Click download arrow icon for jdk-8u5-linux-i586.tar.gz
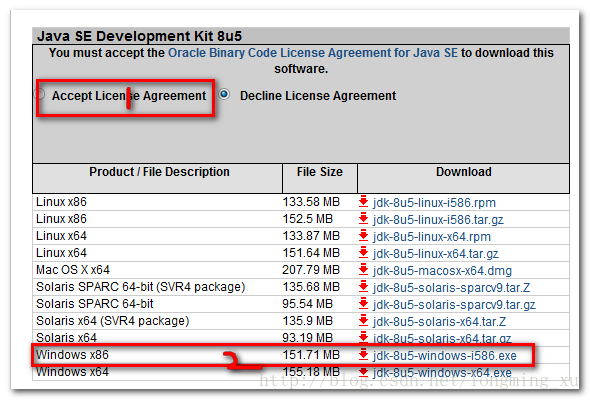This screenshot has height=400, width=590. coord(363,218)
